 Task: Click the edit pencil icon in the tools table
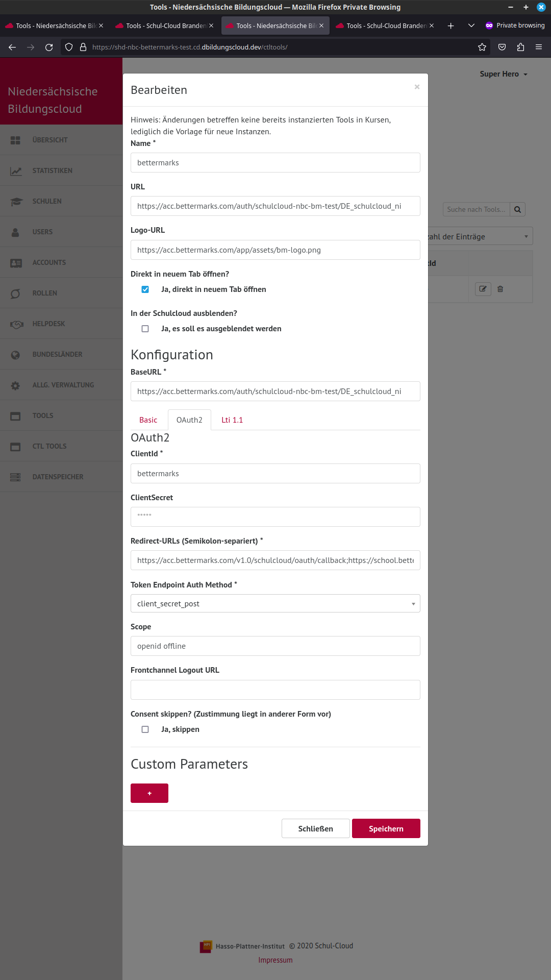[x=482, y=289]
